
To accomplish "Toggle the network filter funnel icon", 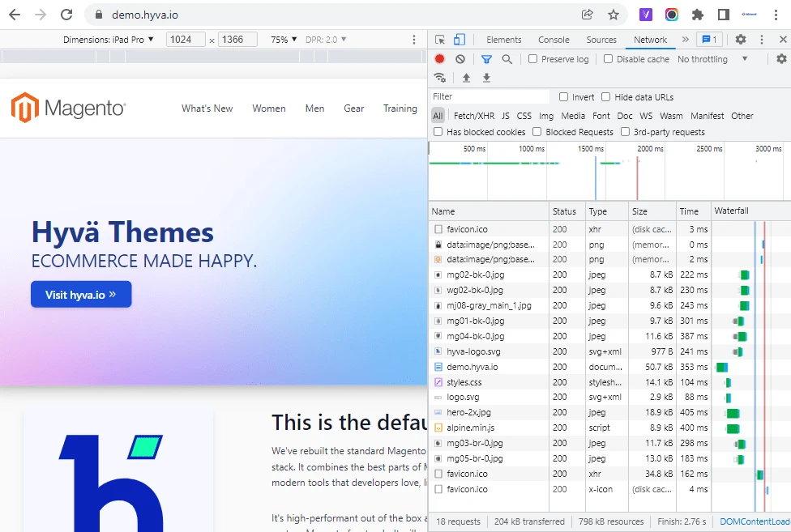I will point(486,59).
